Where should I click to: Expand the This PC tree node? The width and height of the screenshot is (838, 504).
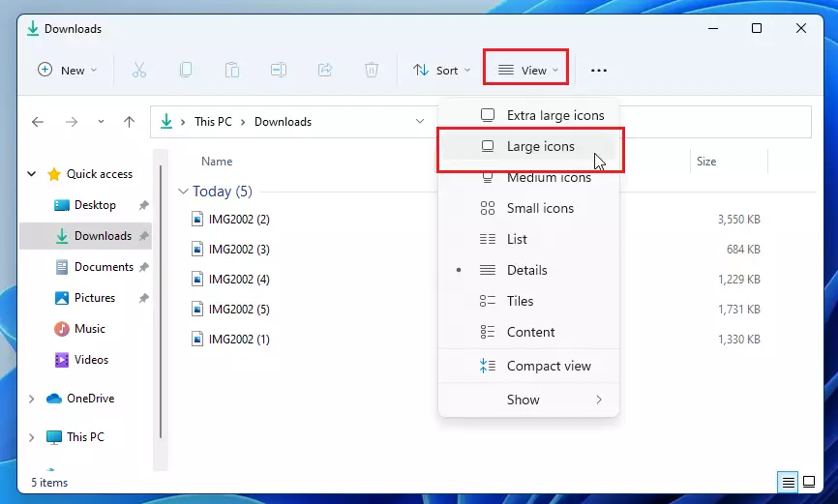(x=32, y=437)
